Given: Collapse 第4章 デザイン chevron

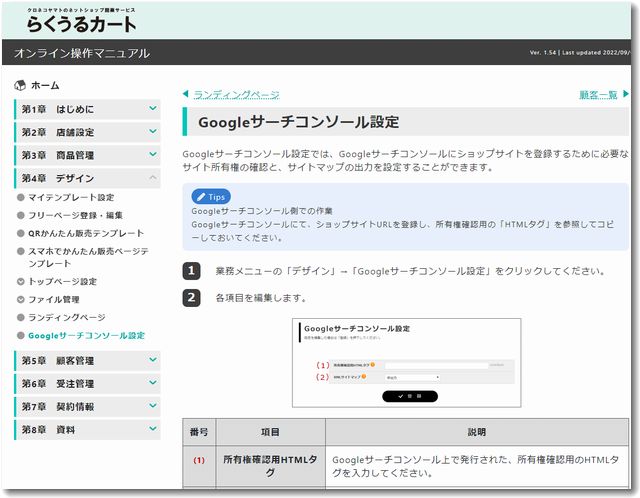Looking at the screenshot, I should coord(153,177).
